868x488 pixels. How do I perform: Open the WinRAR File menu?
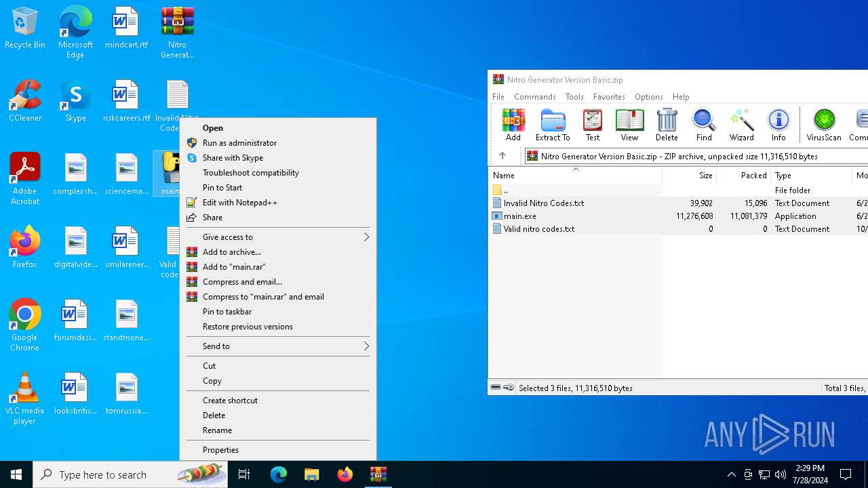498,97
